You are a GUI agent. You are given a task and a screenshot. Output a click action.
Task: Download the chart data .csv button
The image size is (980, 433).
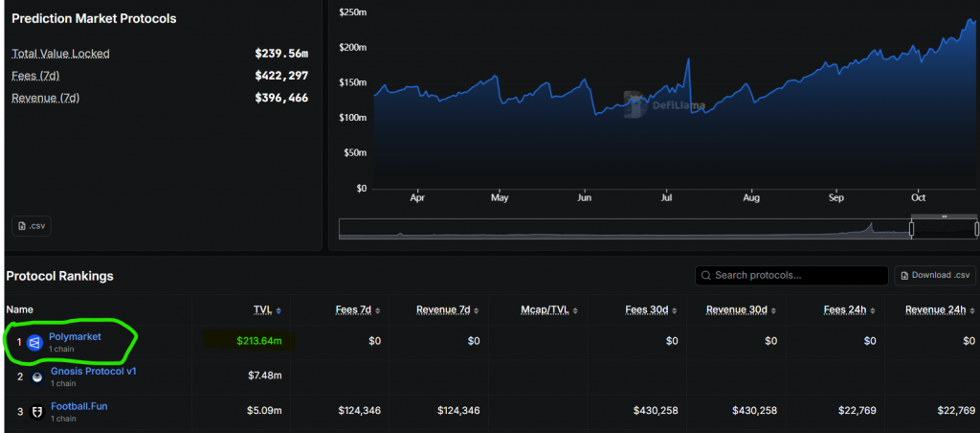click(x=32, y=226)
